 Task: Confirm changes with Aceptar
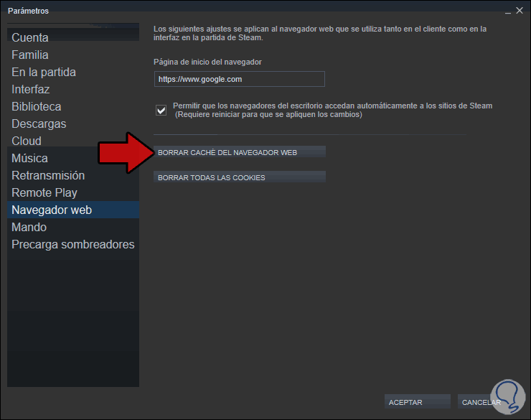coord(417,402)
